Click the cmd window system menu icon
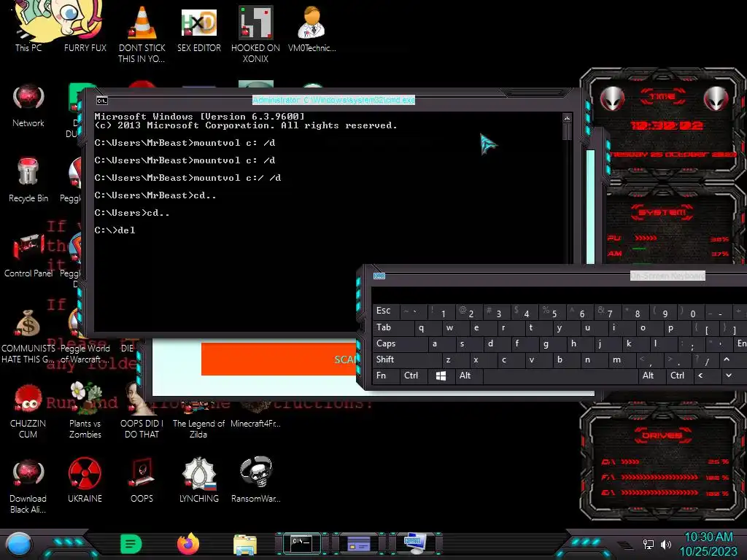747x560 pixels. click(x=102, y=101)
